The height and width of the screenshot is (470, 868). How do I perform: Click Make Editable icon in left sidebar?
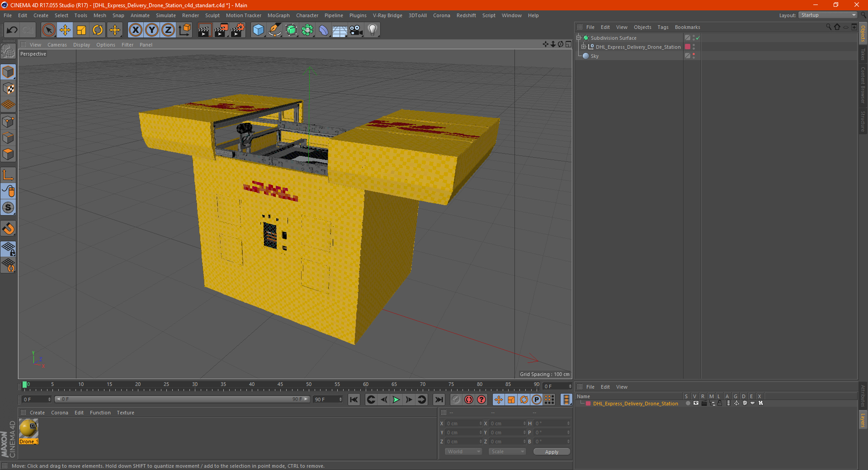8,51
